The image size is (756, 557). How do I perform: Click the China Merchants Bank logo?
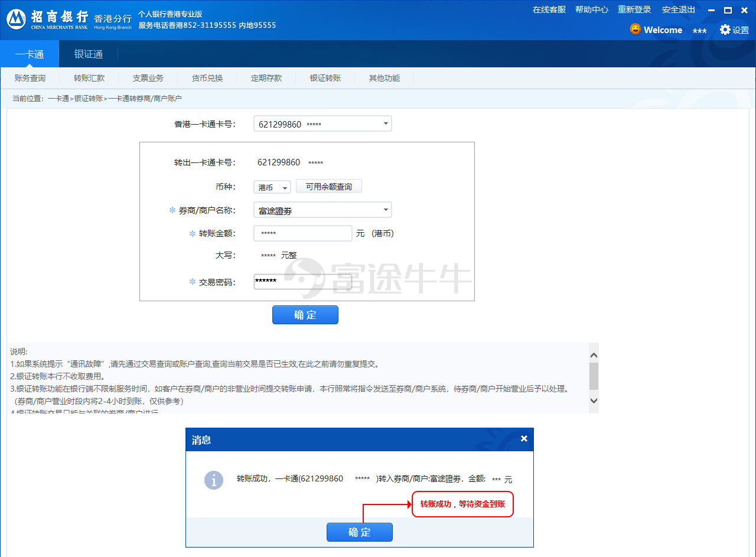[16, 19]
